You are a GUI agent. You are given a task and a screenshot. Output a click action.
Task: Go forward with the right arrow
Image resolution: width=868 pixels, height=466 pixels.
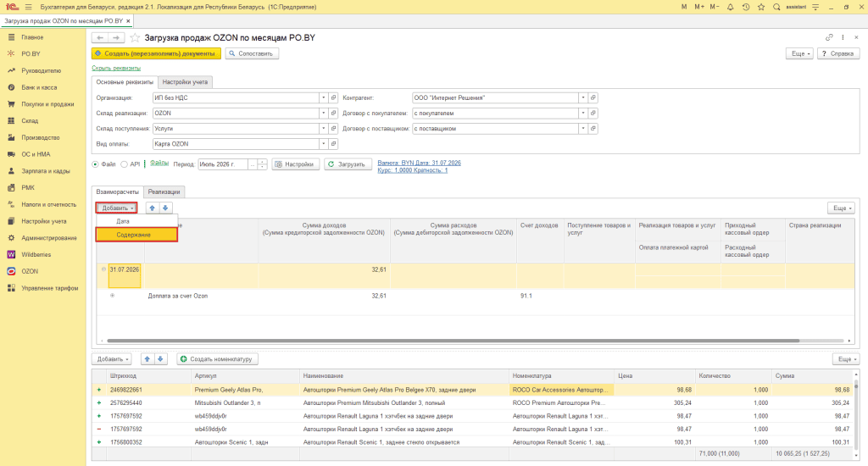pyautogui.click(x=116, y=37)
